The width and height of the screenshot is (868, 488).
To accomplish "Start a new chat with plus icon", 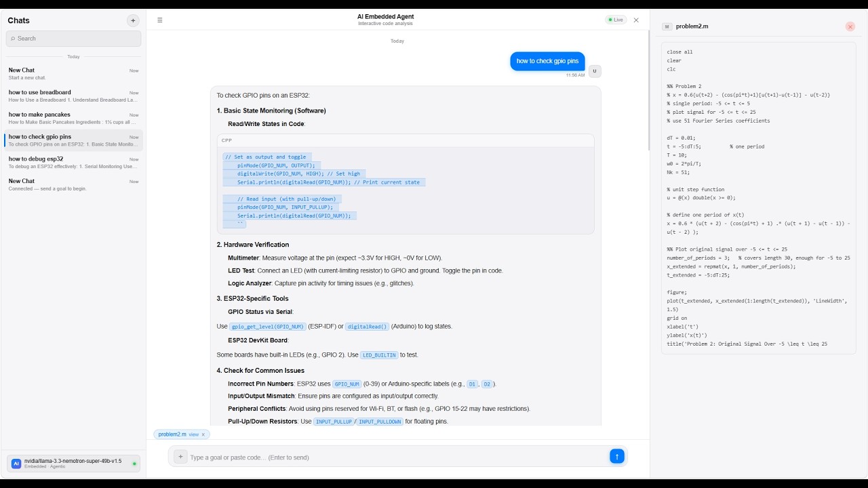I will click(x=133, y=20).
